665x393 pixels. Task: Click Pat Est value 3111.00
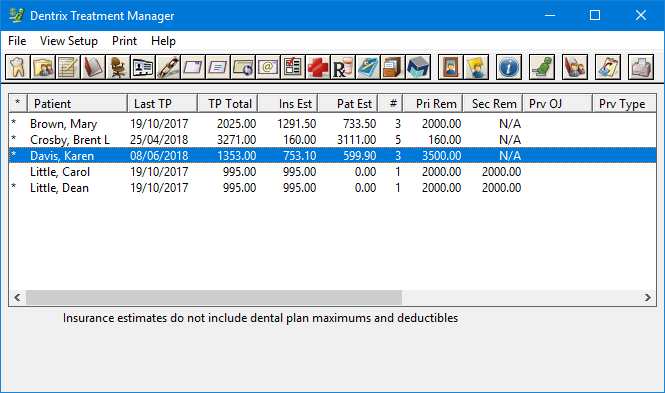357,140
